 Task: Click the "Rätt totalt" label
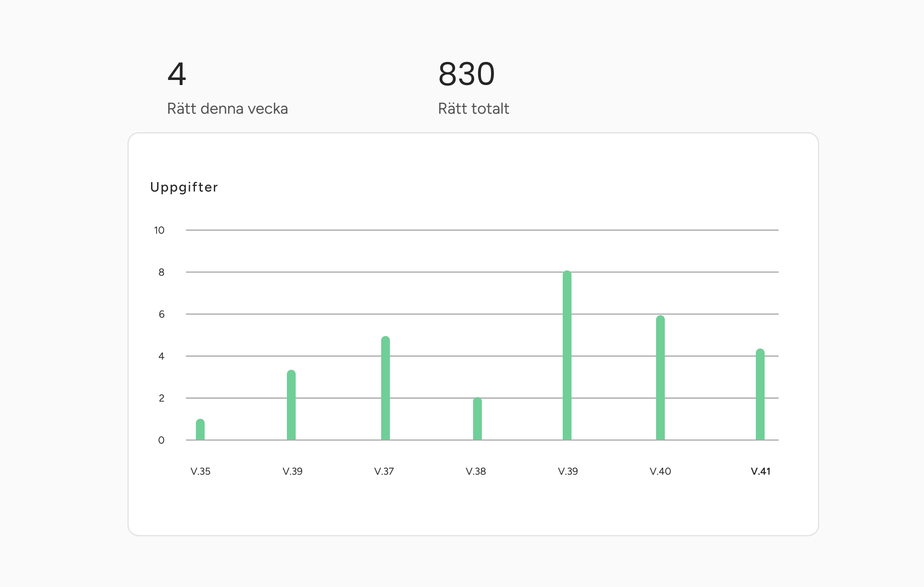click(473, 109)
